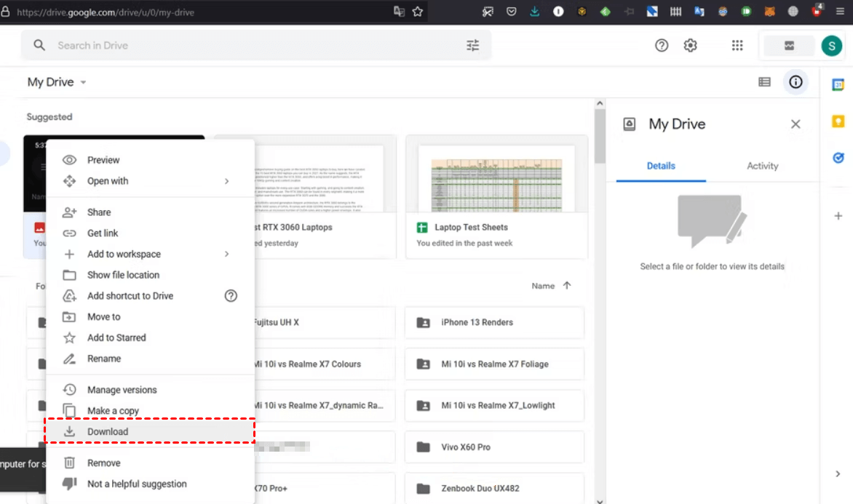Toggle the view details info panel
The image size is (853, 504).
tap(796, 82)
